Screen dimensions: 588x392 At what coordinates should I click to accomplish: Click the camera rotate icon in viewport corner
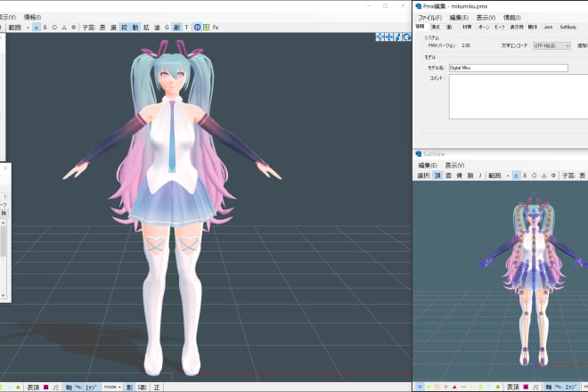(407, 37)
